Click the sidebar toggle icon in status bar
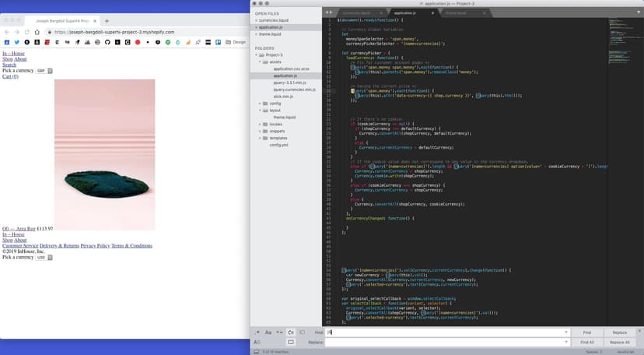 coord(257,352)
